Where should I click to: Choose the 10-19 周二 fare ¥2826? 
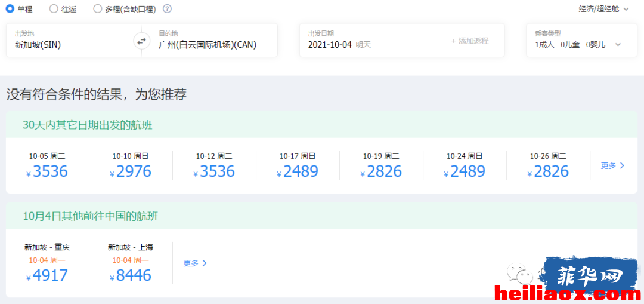[x=381, y=165]
